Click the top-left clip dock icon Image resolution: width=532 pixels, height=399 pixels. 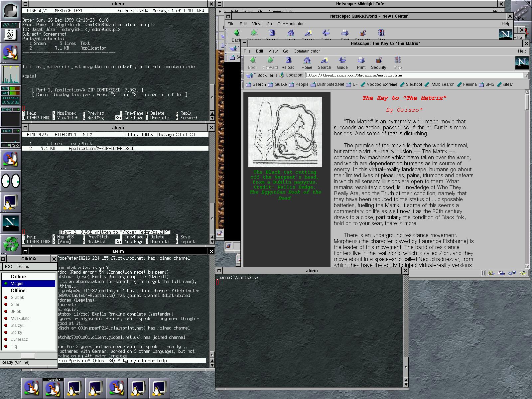coord(10,10)
